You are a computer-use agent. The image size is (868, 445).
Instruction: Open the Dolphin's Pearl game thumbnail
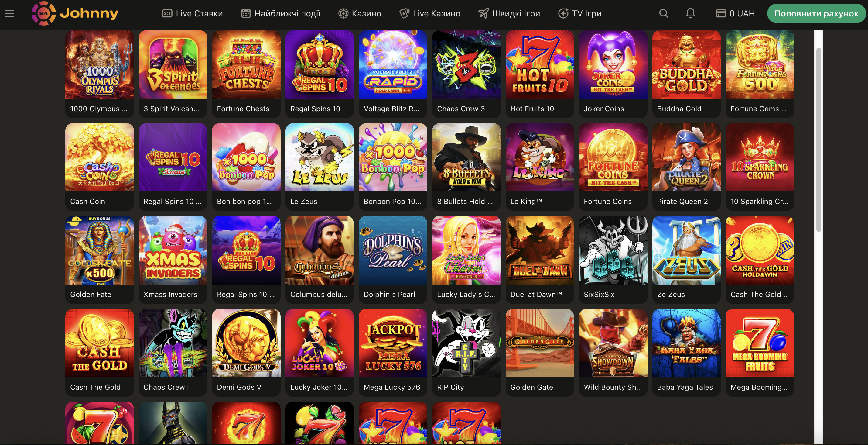(x=393, y=250)
